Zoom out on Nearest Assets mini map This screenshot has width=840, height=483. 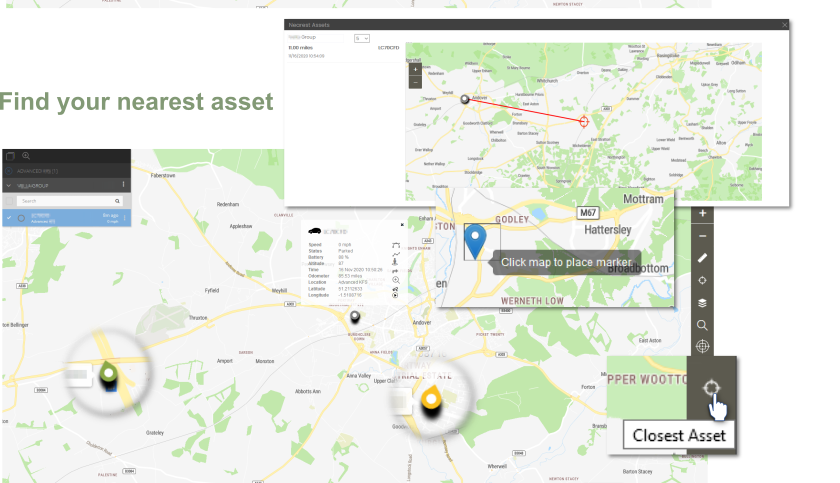(x=415, y=82)
